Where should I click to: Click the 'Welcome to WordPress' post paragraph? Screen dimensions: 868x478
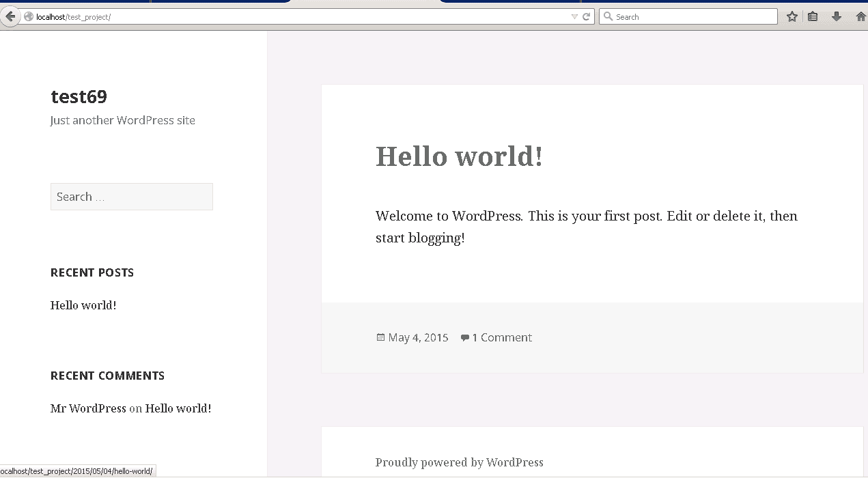(587, 227)
